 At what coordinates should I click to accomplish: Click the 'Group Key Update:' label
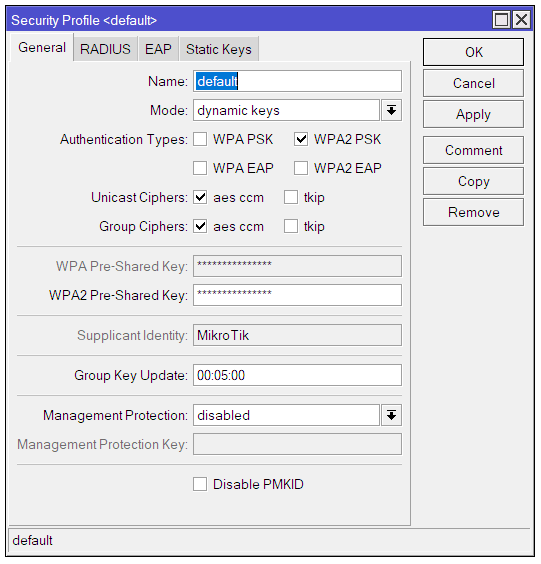tap(131, 376)
